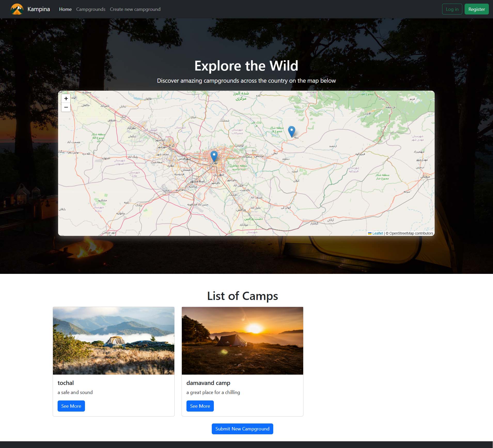Screen dimensions: 493x448
Task: Click the damavand camp sunset photo
Action: tap(242, 341)
